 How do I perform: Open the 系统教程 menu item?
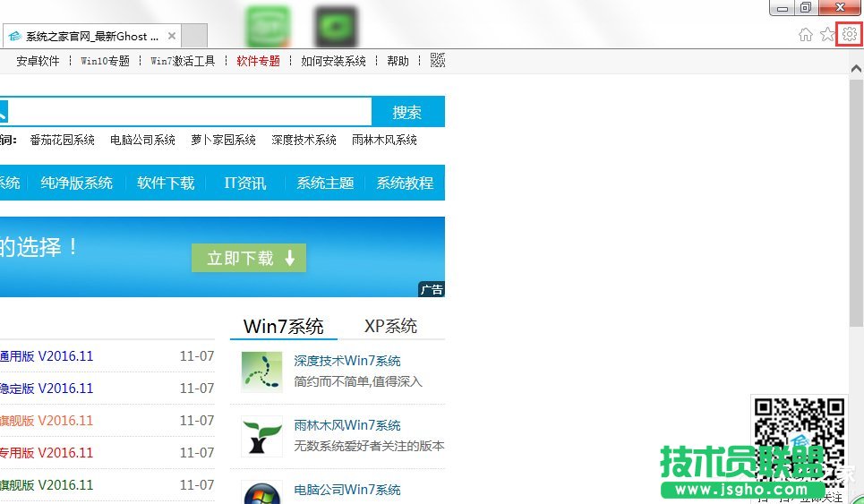(405, 183)
